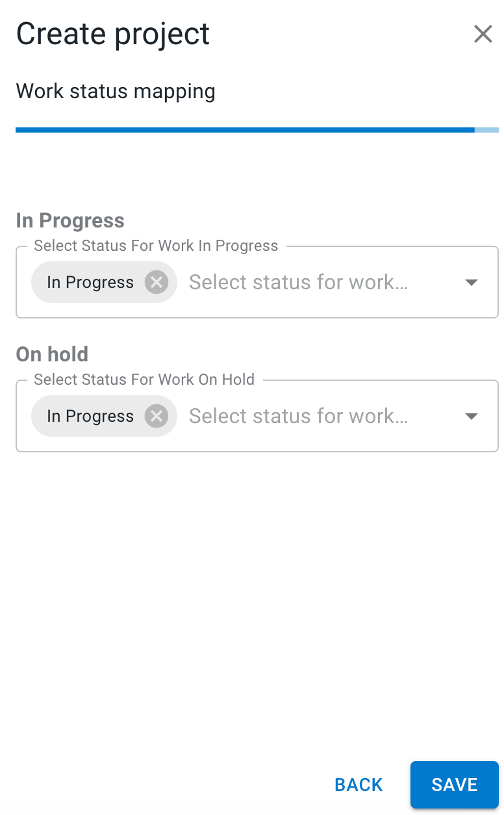This screenshot has width=504, height=815.
Task: Click the circular X inside the second status chip
Action: tap(156, 416)
